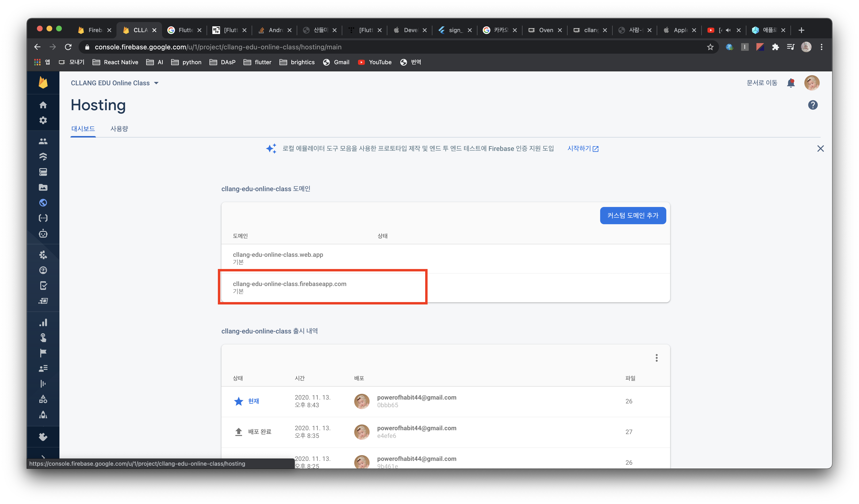Close the Firebase first browser tab
Viewport: 859px width, 504px height.
109,30
